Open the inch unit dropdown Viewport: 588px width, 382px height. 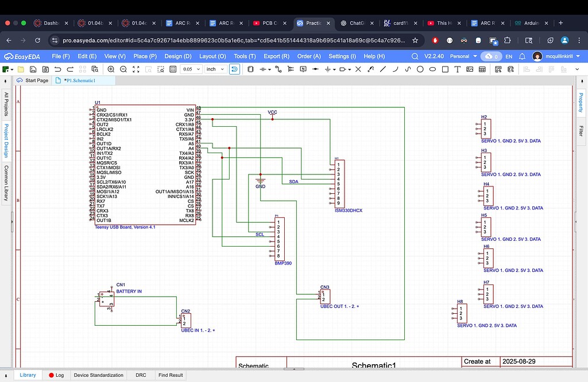223,69
